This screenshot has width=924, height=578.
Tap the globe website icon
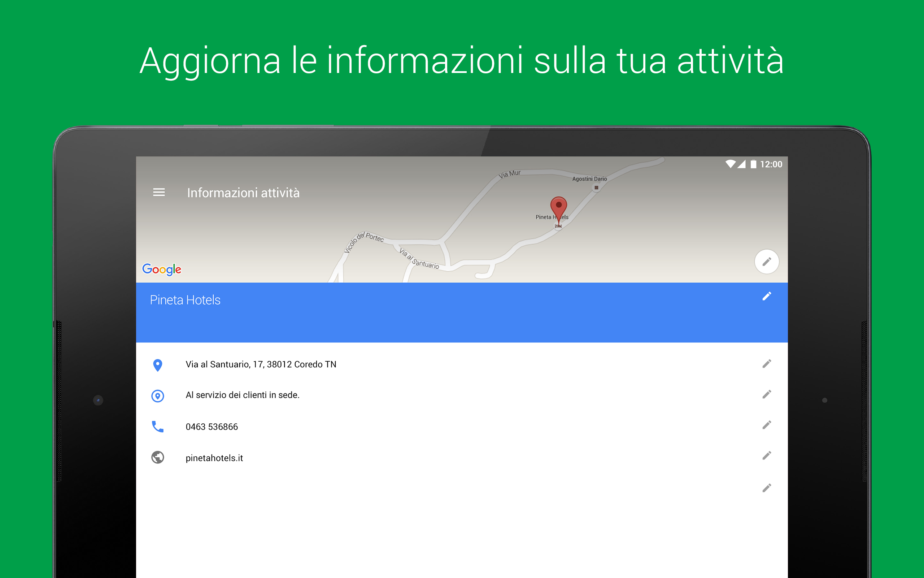coord(158,457)
